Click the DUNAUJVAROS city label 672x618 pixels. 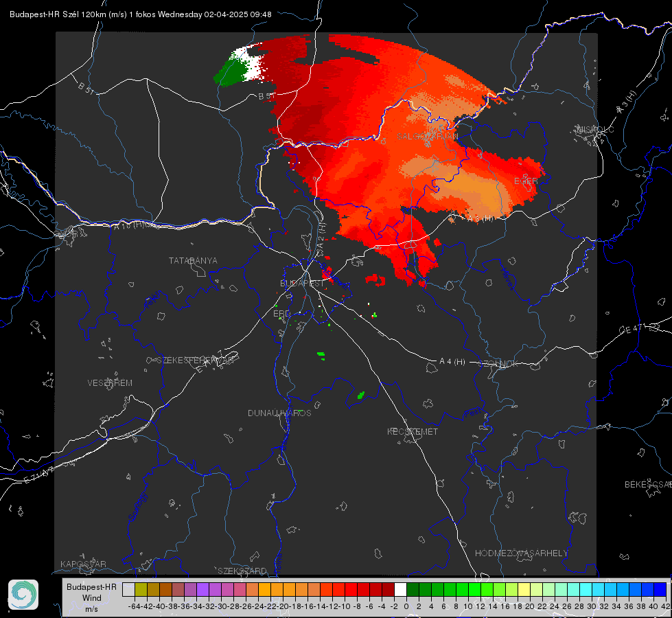pos(279,413)
